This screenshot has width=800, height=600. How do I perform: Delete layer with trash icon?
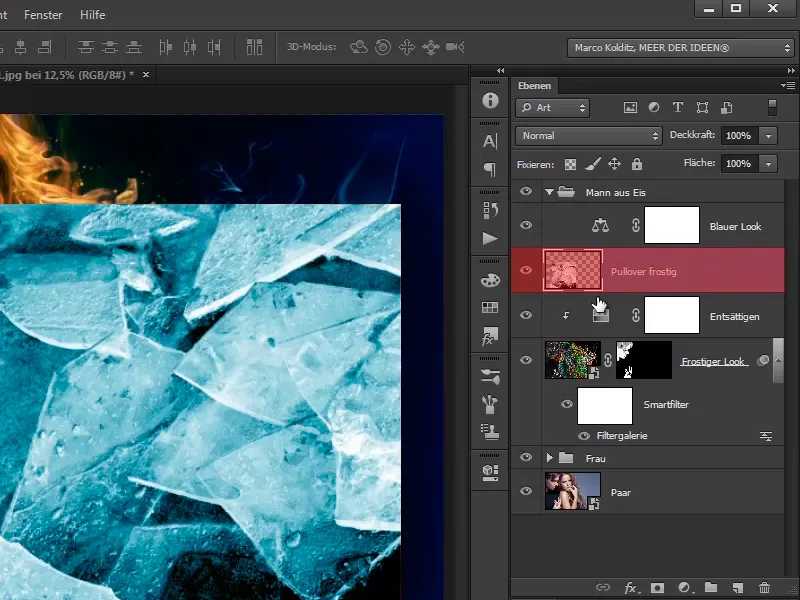(764, 588)
